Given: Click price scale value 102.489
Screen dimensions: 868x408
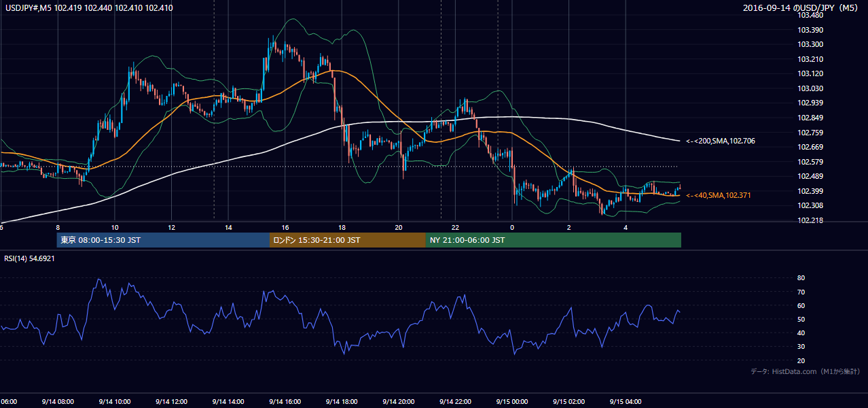Looking at the screenshot, I should pos(810,176).
